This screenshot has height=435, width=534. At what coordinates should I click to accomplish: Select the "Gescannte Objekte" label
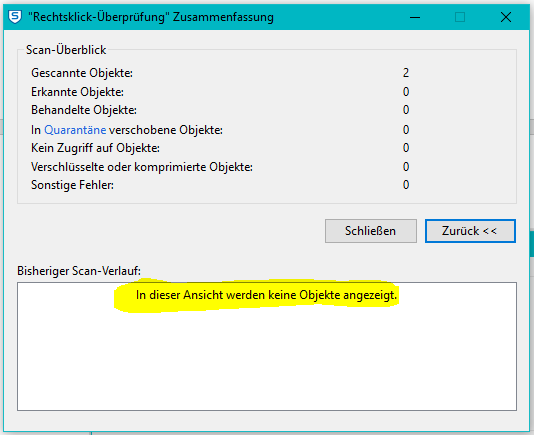point(82,73)
